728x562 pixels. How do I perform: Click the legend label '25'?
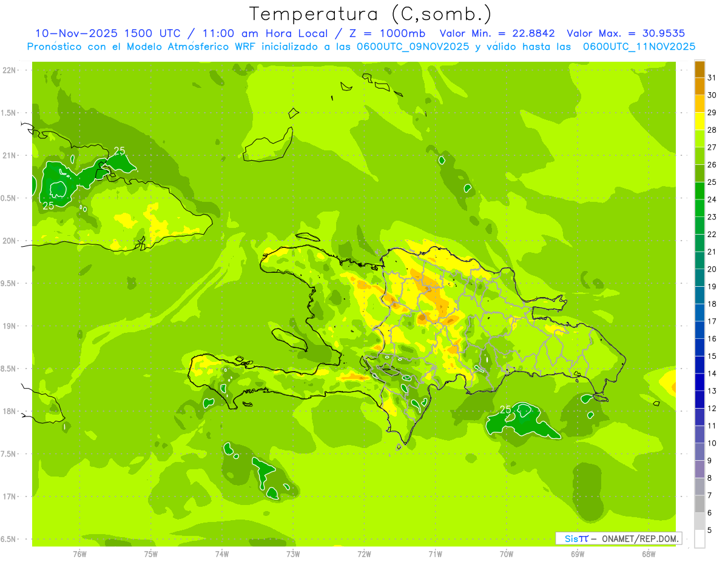712,182
